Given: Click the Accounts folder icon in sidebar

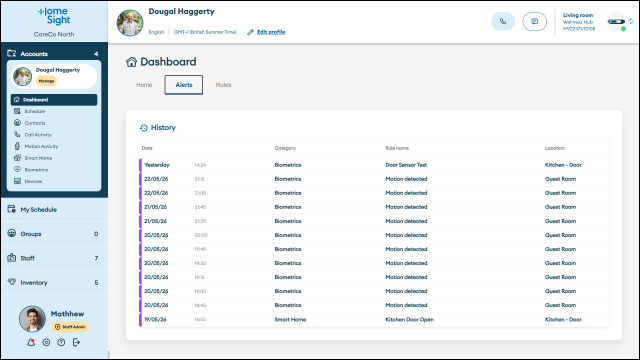Looking at the screenshot, I should (12, 53).
